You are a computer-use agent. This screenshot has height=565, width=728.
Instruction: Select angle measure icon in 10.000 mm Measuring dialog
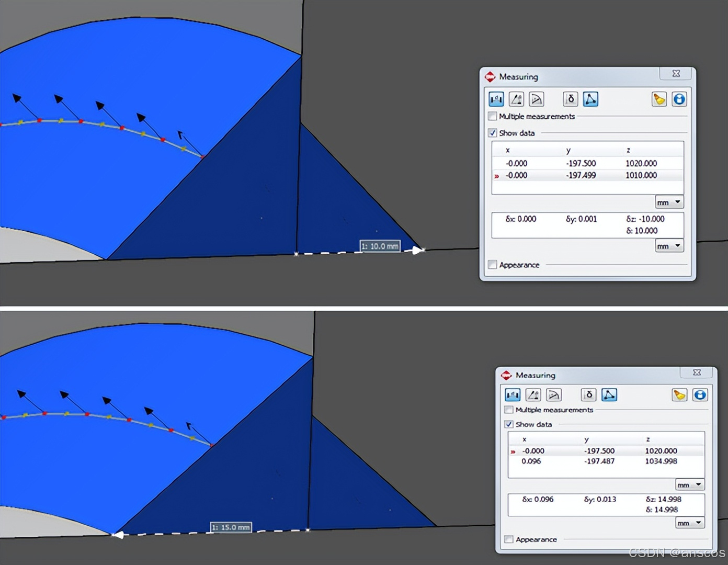pos(516,99)
